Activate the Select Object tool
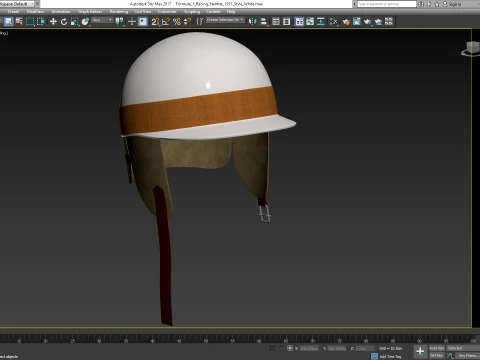This screenshot has height=360, width=480. tap(9, 22)
